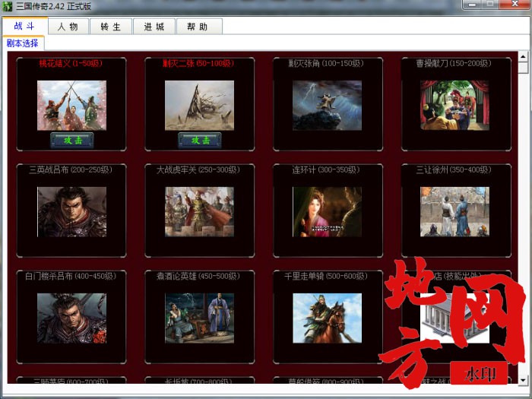
Task: Click the 三国传奇 app icon in title bar
Action: 7,6
